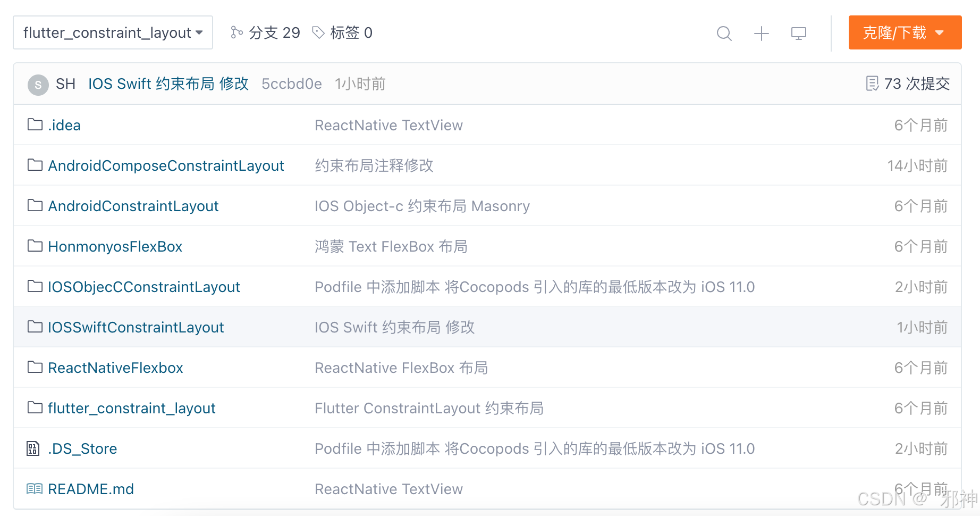The width and height of the screenshot is (980, 516).
Task: Open commit message 约束布局注释修改
Action: click(x=374, y=165)
